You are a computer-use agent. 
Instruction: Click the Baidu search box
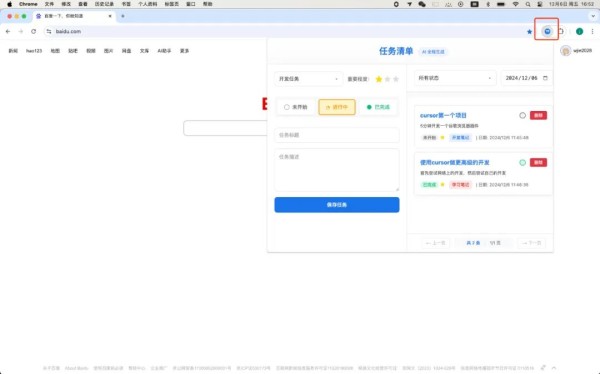225,128
